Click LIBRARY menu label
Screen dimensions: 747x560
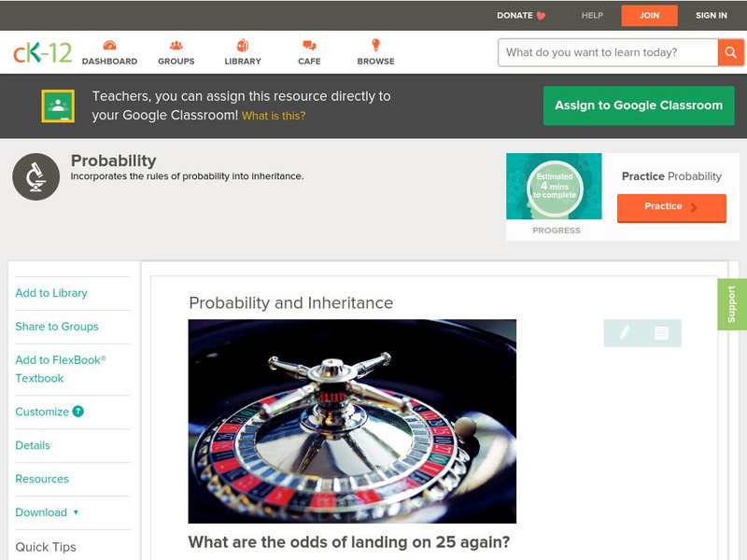click(x=243, y=62)
